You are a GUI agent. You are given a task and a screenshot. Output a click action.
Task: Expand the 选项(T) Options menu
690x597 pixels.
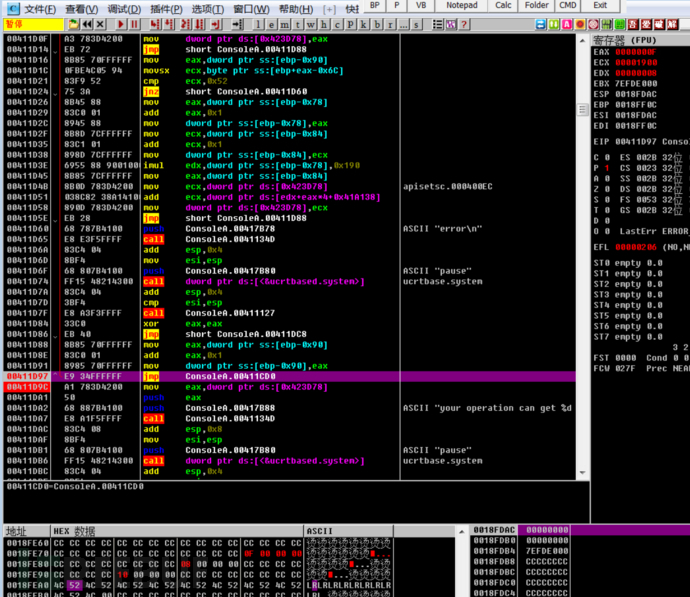point(208,8)
